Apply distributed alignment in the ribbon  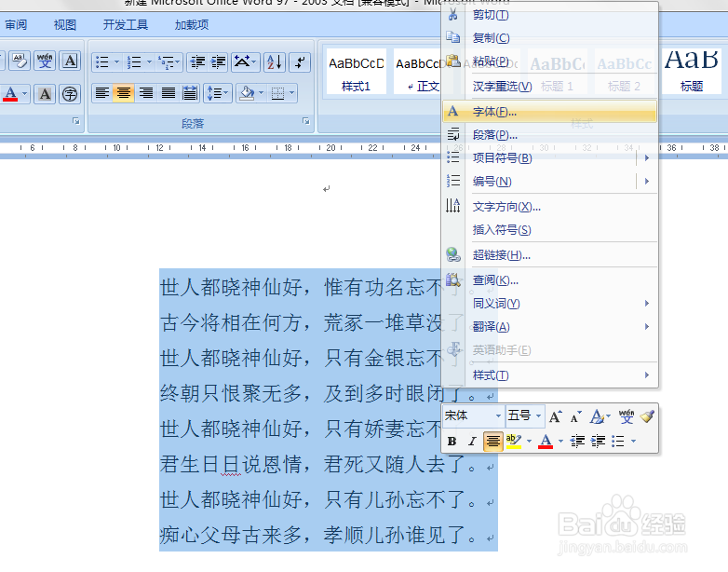[190, 93]
